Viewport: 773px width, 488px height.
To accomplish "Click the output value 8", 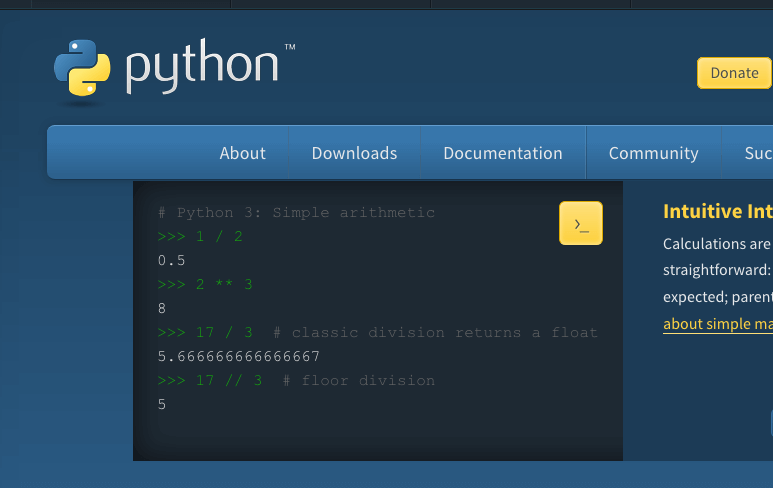I will coord(162,308).
